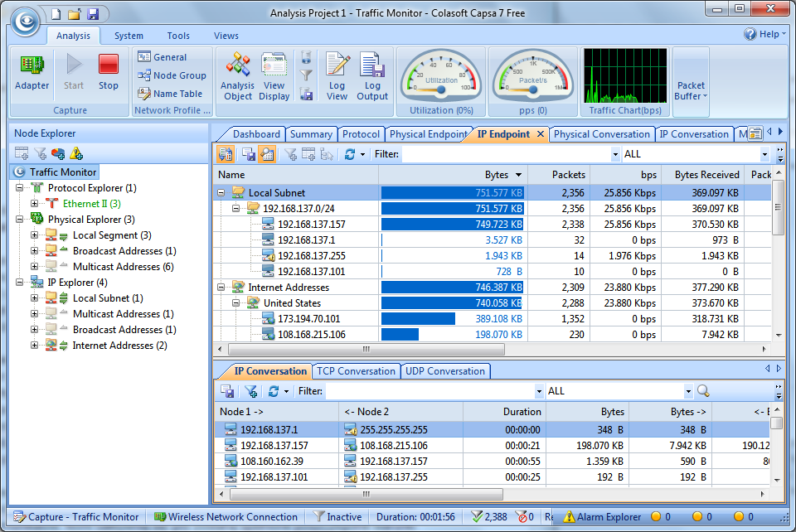The image size is (796, 532).
Task: Select endpoint 192.168.137.157 in endpoint table
Action: [311, 225]
